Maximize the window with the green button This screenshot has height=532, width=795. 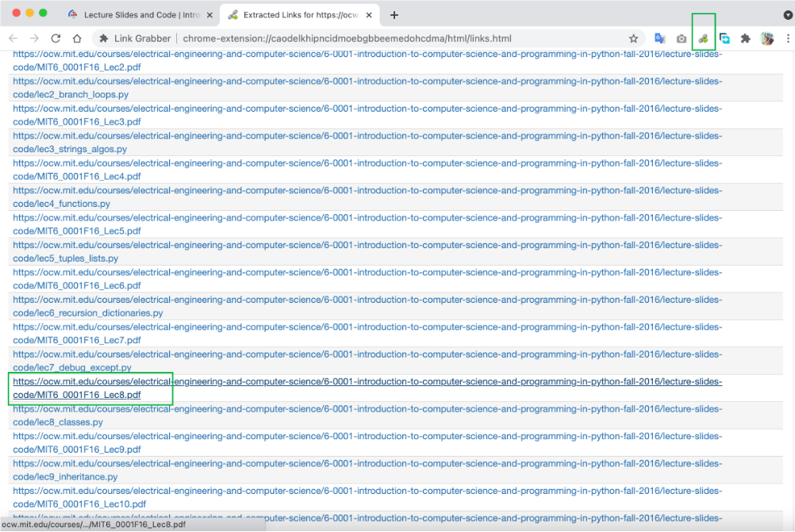point(43,13)
